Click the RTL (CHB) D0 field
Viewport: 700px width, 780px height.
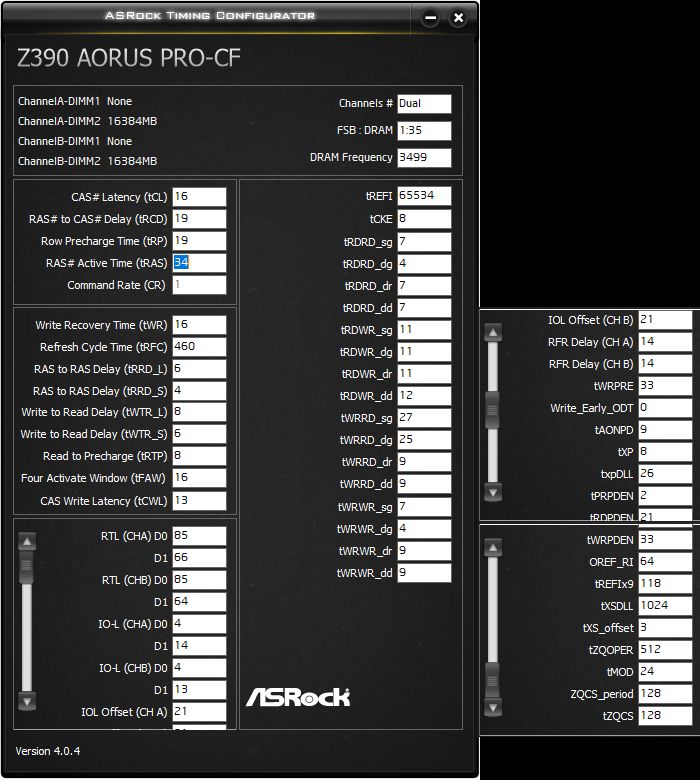(199, 580)
